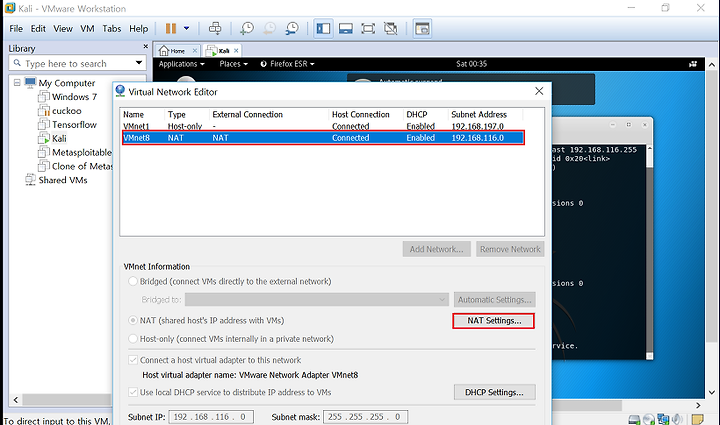Open the View menu

tap(63, 28)
